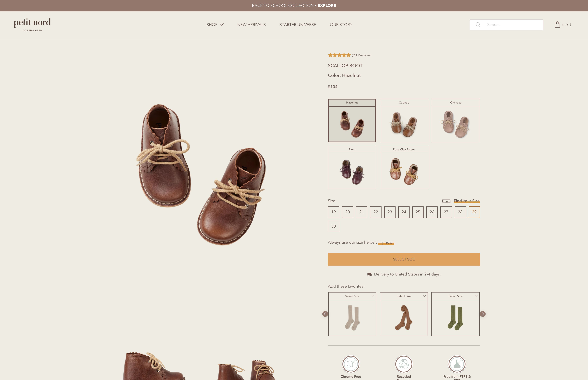Open the 23 Reviews link
This screenshot has width=588, height=380.
(361, 55)
